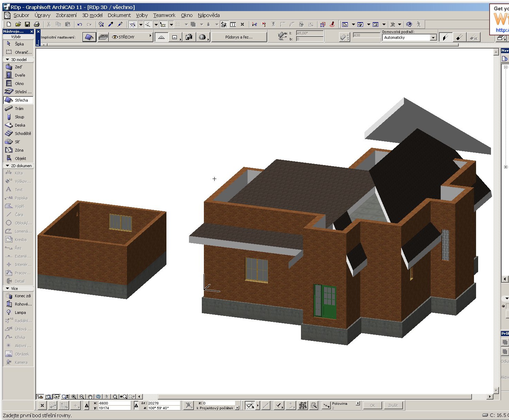
Task: Open the Soubor menu
Action: pyautogui.click(x=21, y=15)
